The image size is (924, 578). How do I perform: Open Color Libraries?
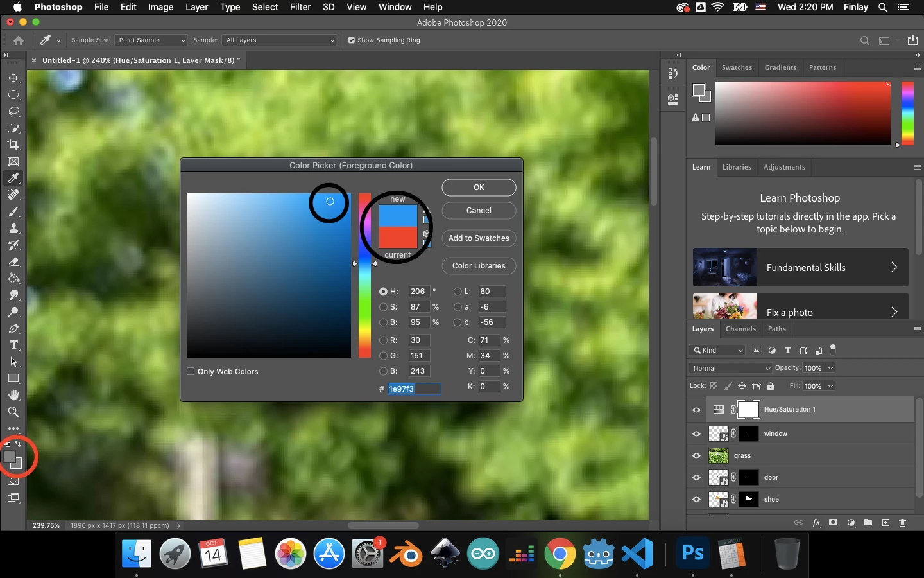[x=479, y=266]
